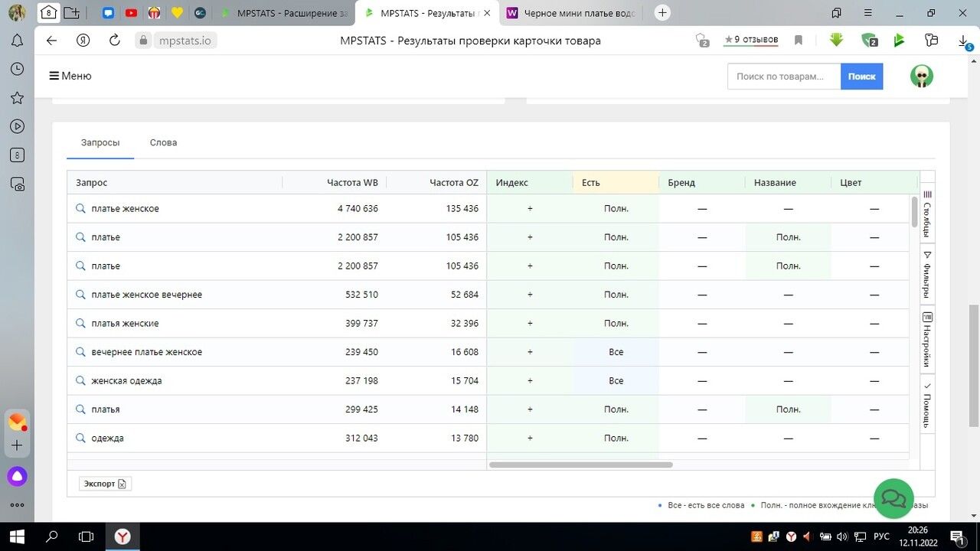Click the browser bookmark icon

click(x=799, y=41)
